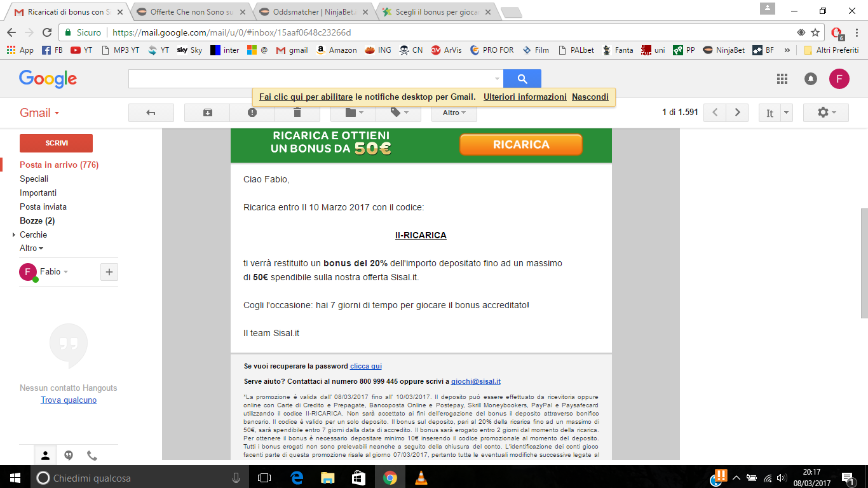Open the Labels tag dropdown

(398, 112)
